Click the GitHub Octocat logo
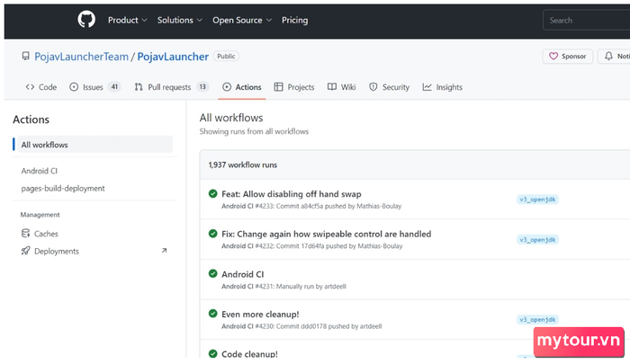630x364 pixels. tap(86, 19)
